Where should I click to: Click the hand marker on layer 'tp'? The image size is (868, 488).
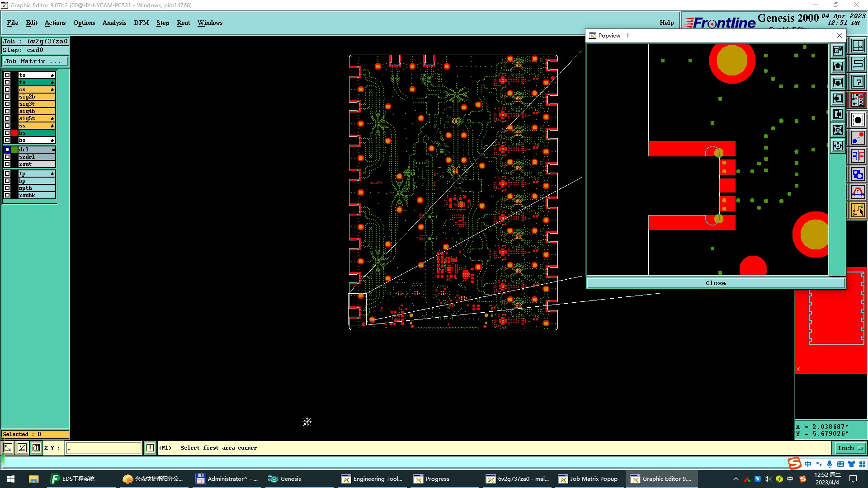pos(52,174)
